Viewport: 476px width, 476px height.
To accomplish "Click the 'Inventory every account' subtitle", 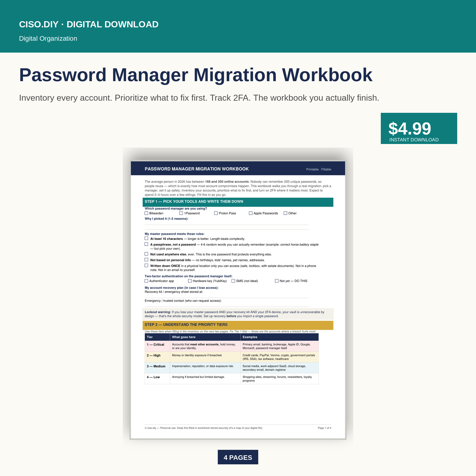I will point(199,98).
